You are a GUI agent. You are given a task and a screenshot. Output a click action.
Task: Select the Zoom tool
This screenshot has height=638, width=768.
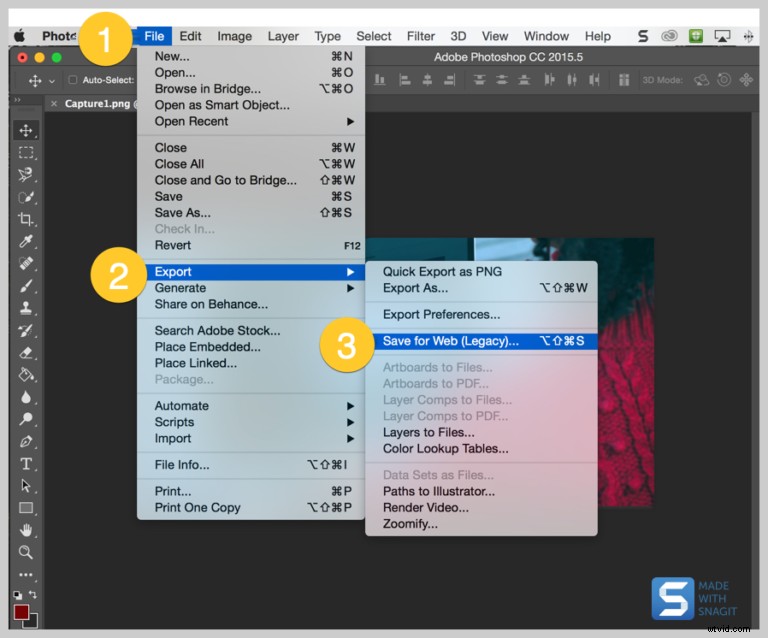[26, 552]
